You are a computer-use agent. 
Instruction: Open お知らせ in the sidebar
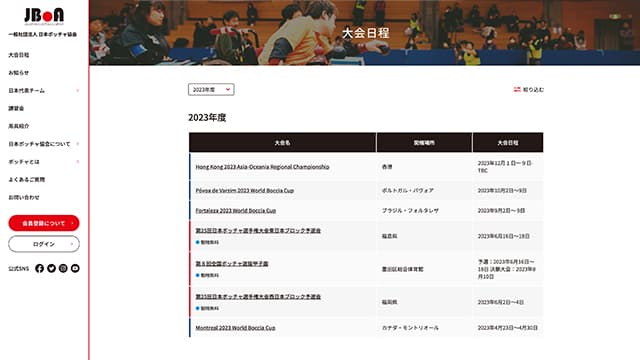click(x=19, y=73)
